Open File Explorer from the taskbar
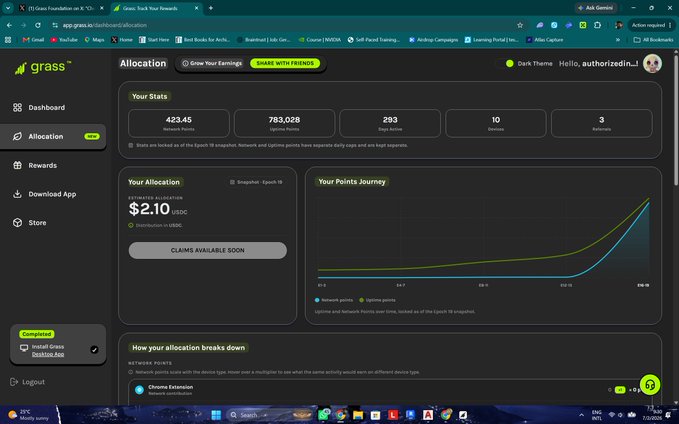 tap(358, 415)
